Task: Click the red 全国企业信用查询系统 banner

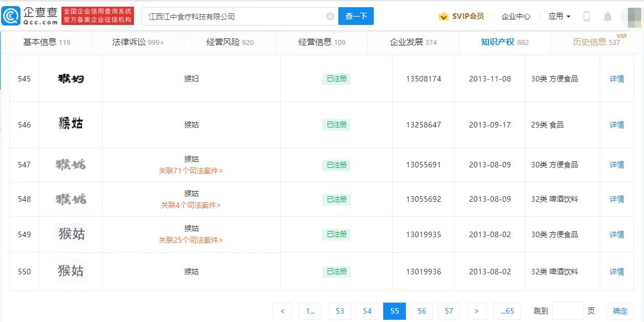Action: (98, 16)
